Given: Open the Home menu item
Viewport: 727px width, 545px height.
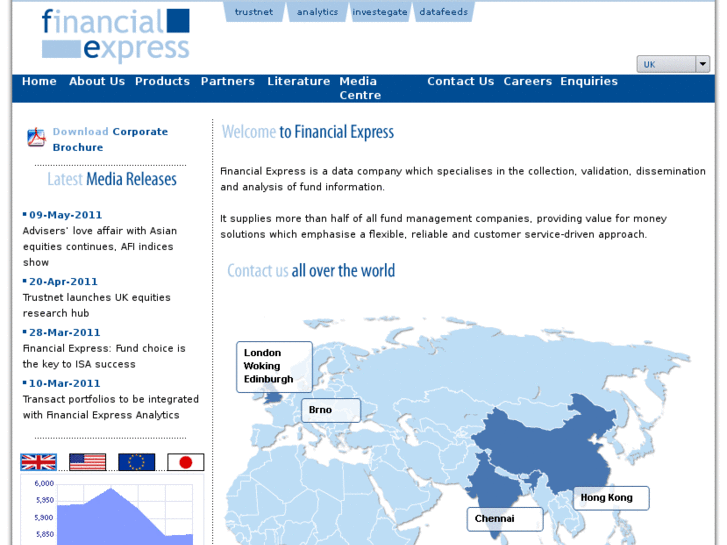Looking at the screenshot, I should coord(39,81).
